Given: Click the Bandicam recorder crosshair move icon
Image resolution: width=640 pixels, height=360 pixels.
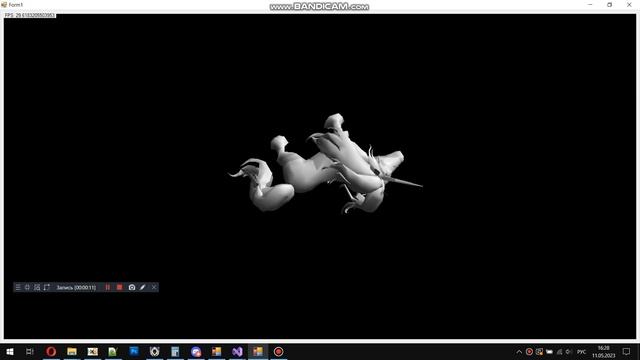Looking at the screenshot, I should [x=27, y=287].
